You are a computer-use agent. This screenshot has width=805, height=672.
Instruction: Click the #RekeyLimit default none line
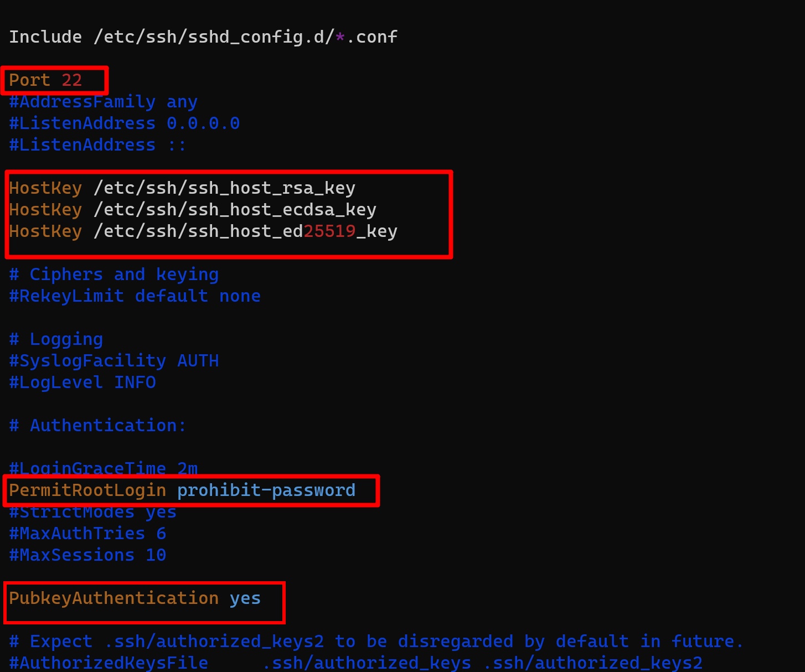tap(135, 296)
